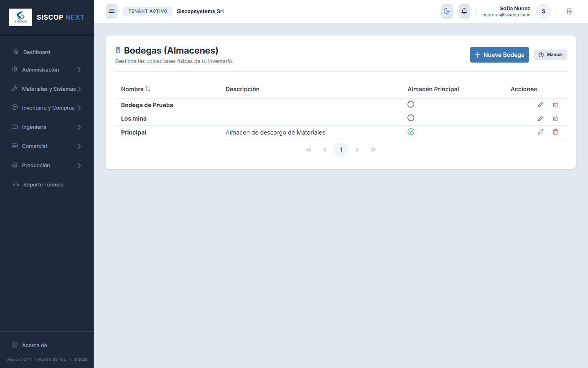Click the Soporte Técnico headset icon

pos(16,184)
